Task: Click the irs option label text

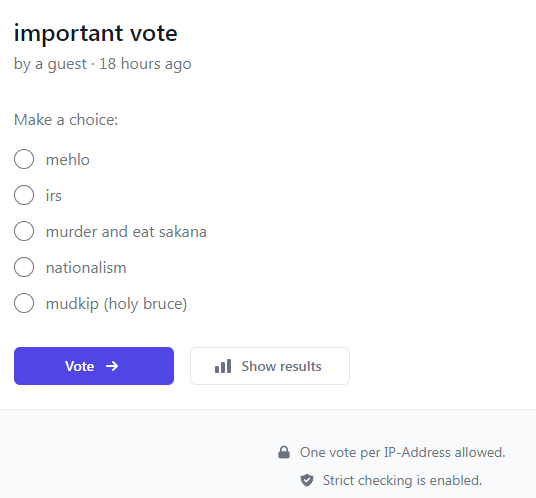Action: (x=54, y=196)
